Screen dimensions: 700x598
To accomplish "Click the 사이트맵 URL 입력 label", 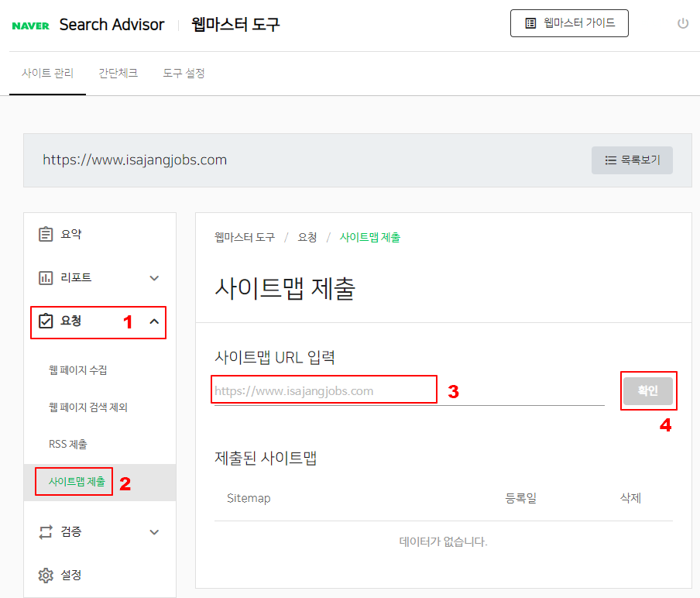I will tap(275, 357).
